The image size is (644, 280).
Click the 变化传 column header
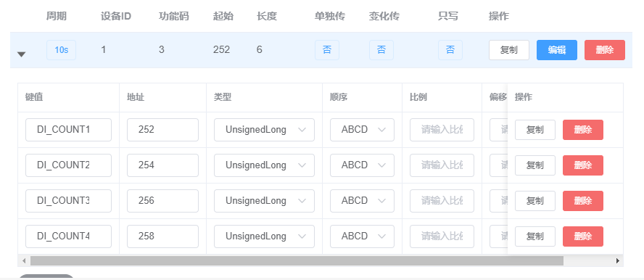(x=384, y=17)
